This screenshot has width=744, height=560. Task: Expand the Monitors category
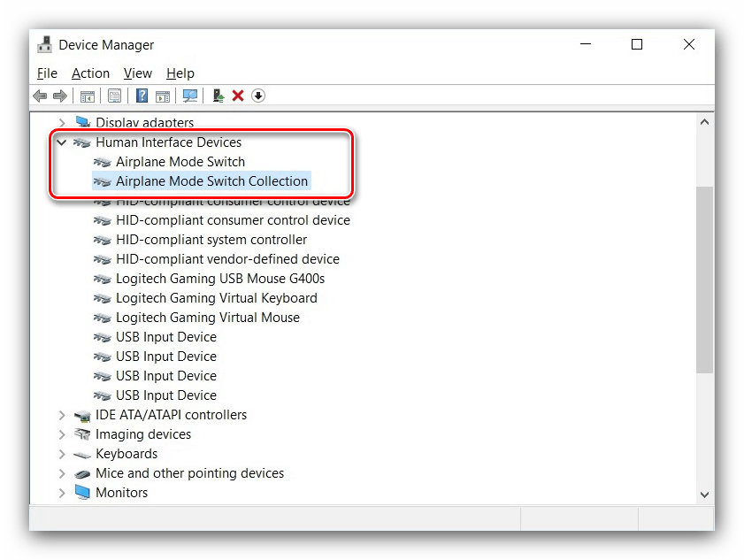[62, 493]
